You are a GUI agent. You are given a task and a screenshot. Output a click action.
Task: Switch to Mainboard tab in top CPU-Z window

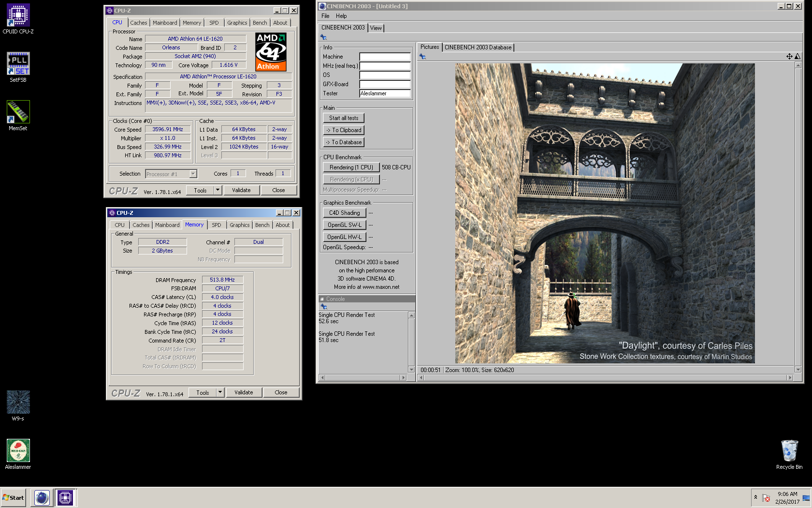point(165,23)
